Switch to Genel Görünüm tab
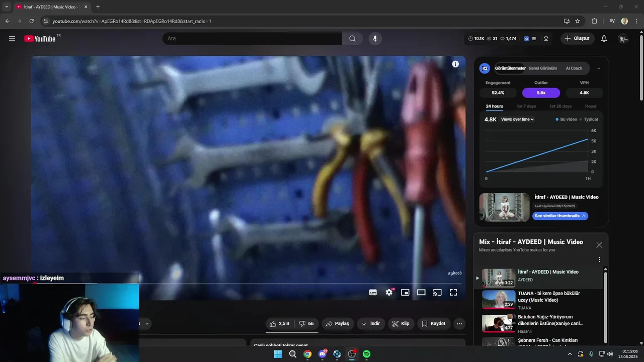The width and height of the screenshot is (644, 362). pos(542,68)
